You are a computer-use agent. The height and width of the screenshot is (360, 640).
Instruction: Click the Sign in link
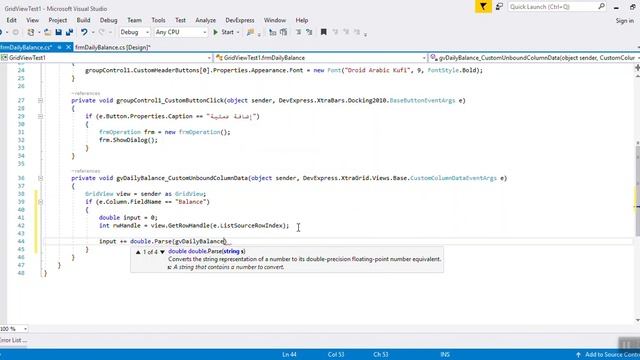624,20
